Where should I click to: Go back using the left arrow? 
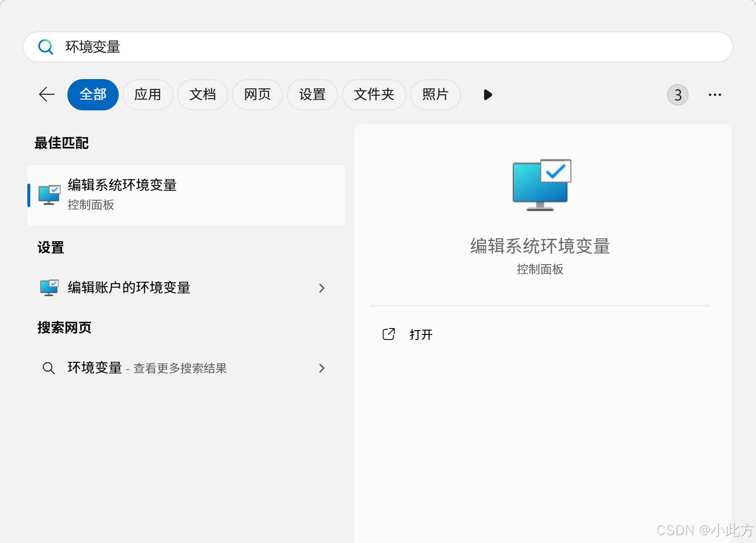[47, 94]
